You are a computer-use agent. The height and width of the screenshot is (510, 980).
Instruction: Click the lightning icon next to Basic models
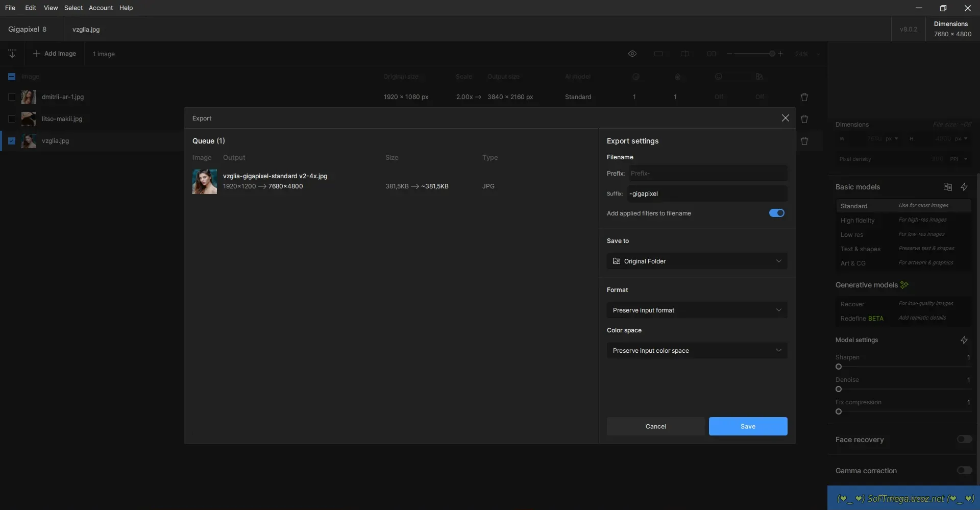(964, 187)
